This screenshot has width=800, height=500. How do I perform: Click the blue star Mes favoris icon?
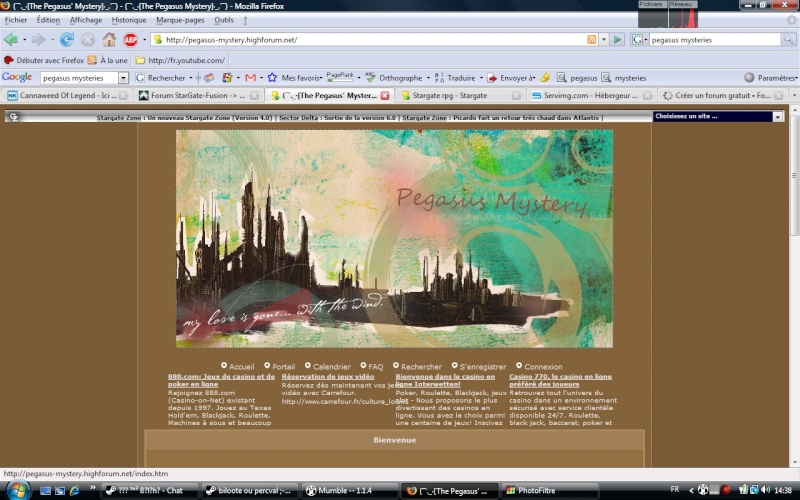tap(272, 78)
